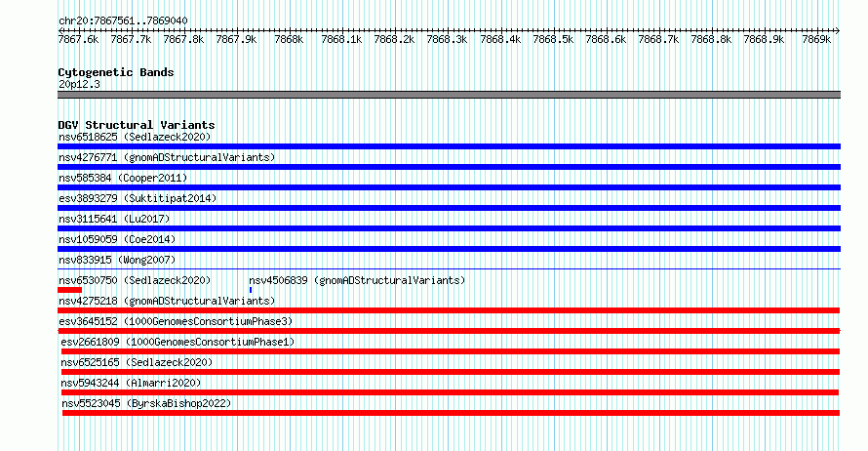Click the DGV Structural Variants track title
This screenshot has width=868, height=451.
click(x=137, y=125)
